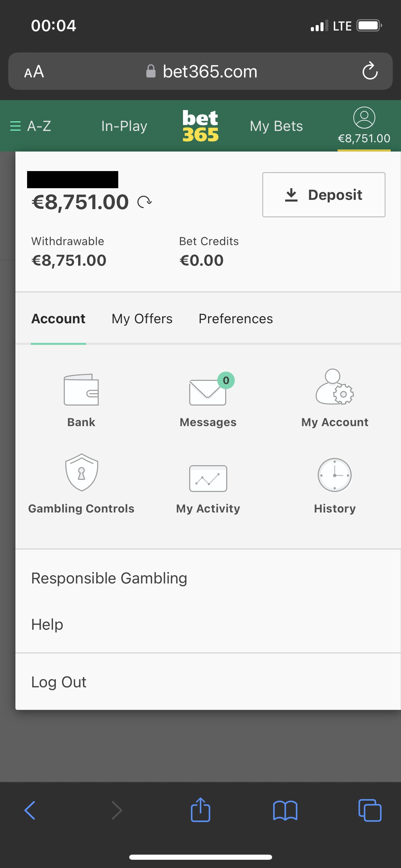401x868 pixels.
Task: Tap the user profile balance icon
Action: click(364, 118)
